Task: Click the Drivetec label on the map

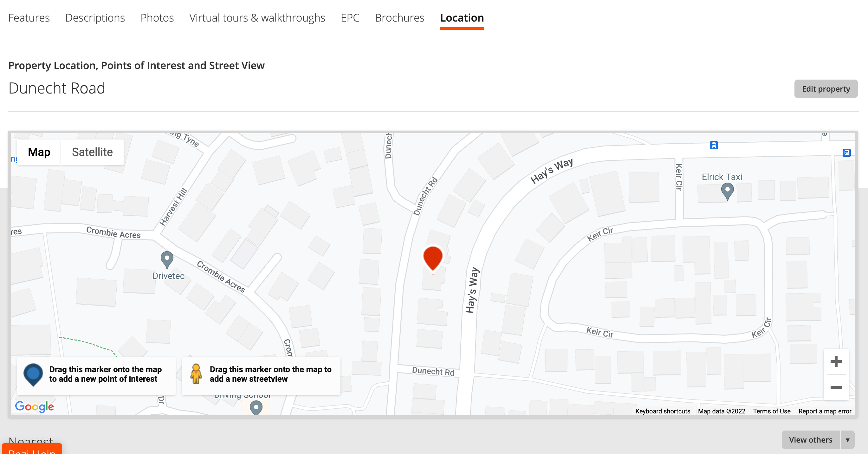Action: tap(168, 276)
